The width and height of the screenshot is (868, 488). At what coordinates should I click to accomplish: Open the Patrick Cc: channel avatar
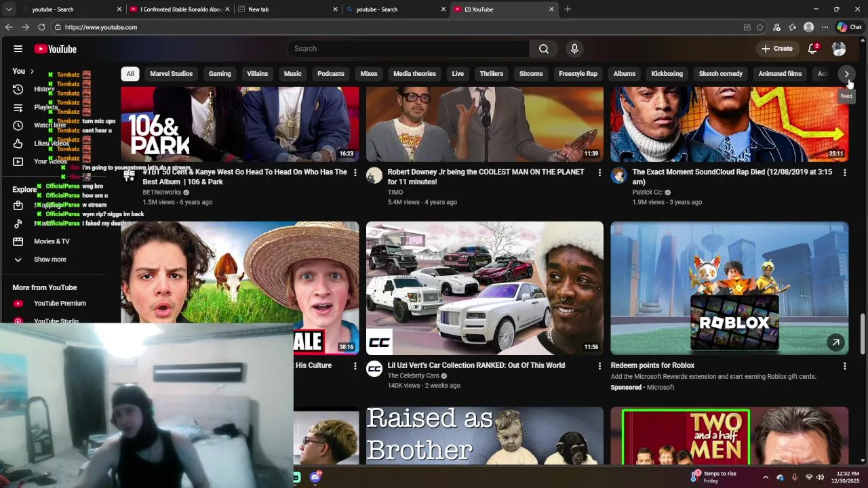(x=619, y=176)
